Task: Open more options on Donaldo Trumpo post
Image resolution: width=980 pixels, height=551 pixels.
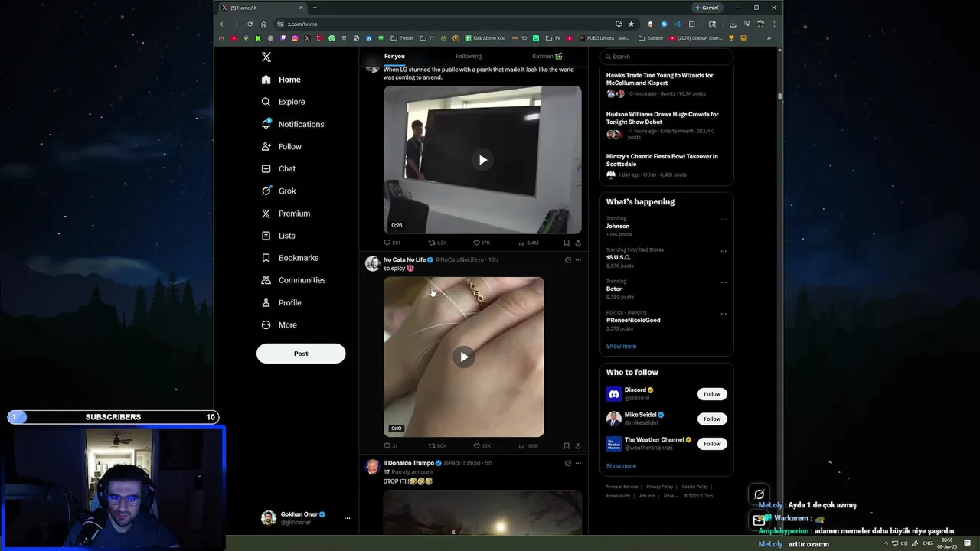Action: [578, 463]
